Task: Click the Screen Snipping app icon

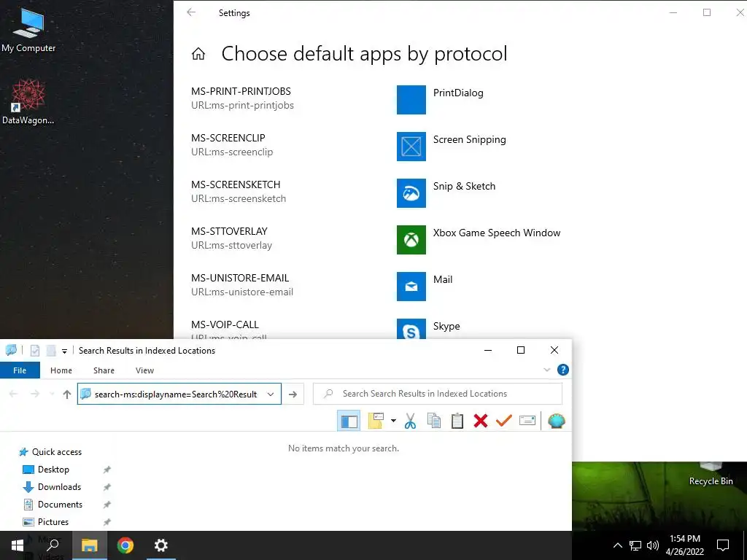Action: click(x=411, y=146)
